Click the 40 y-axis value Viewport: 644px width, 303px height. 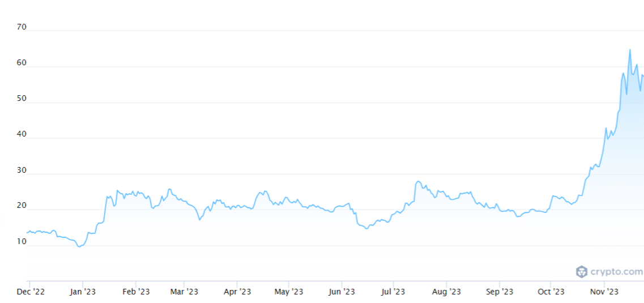pyautogui.click(x=22, y=134)
